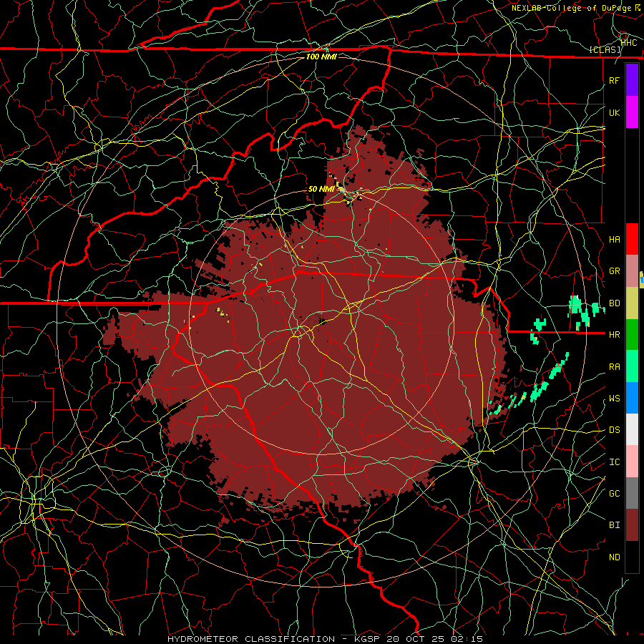Click the 20 OCT 25 date stamp
Image resolution: width=644 pixels, height=644 pixels.
point(416,639)
